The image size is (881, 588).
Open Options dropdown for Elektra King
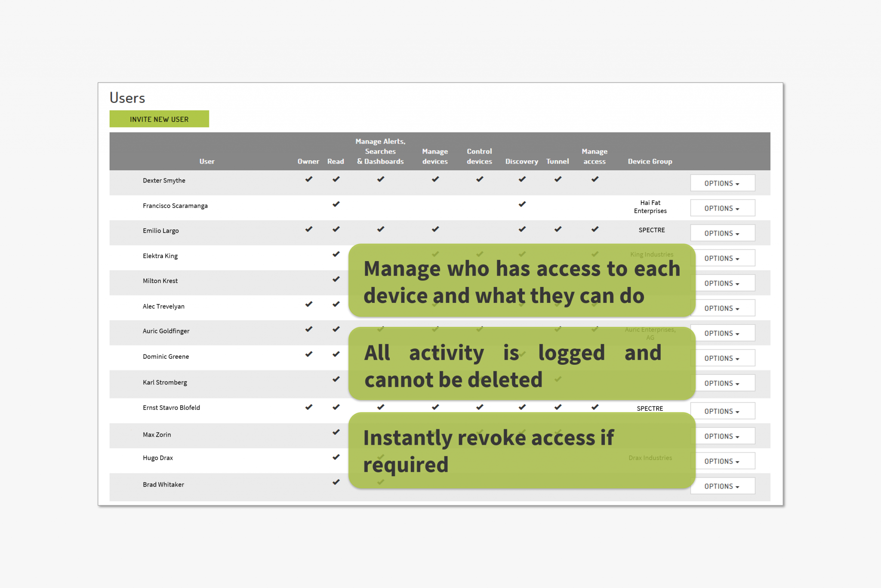tap(722, 258)
